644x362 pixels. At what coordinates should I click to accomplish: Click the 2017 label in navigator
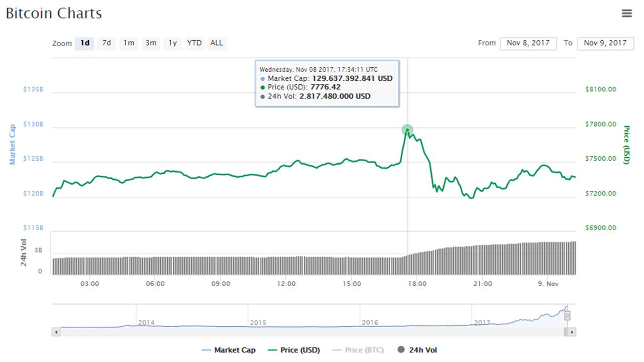click(482, 322)
